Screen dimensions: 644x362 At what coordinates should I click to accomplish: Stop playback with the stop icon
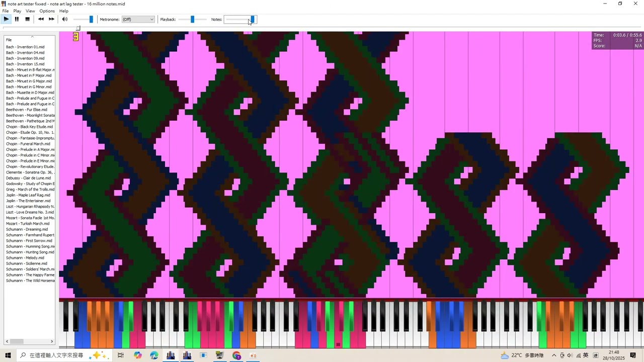[27, 19]
